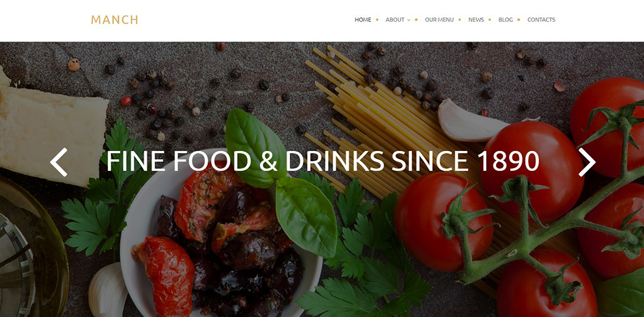Open the HOME page
The height and width of the screenshot is (317, 644).
point(363,20)
